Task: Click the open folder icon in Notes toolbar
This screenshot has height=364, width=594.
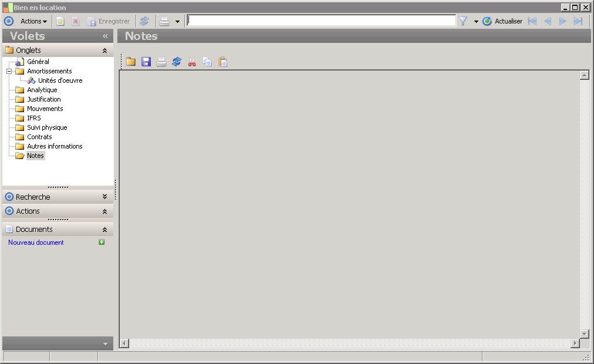Action: point(131,62)
